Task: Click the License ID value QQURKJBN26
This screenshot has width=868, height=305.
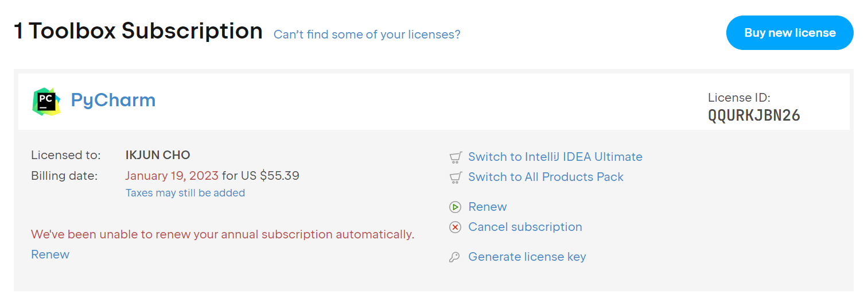Action: tap(754, 115)
